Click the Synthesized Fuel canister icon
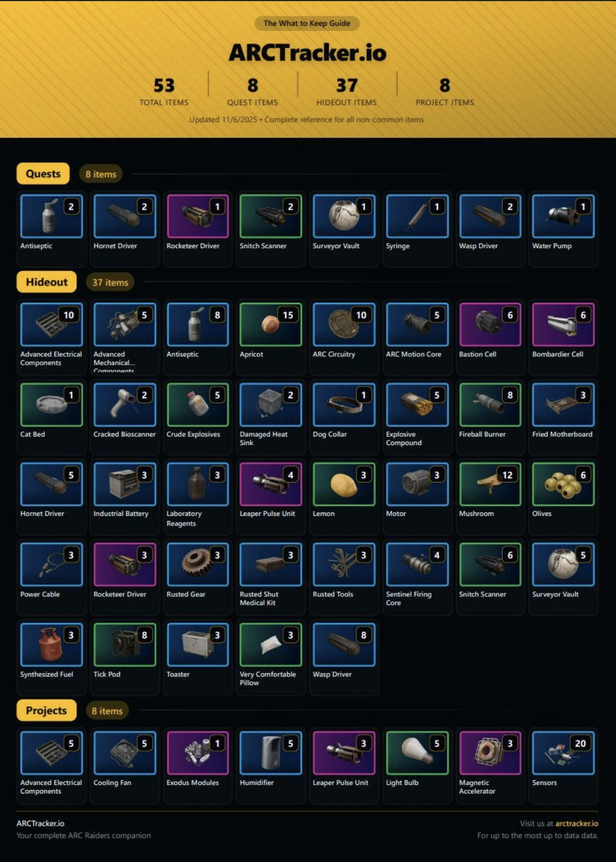The image size is (616, 862). (x=51, y=645)
